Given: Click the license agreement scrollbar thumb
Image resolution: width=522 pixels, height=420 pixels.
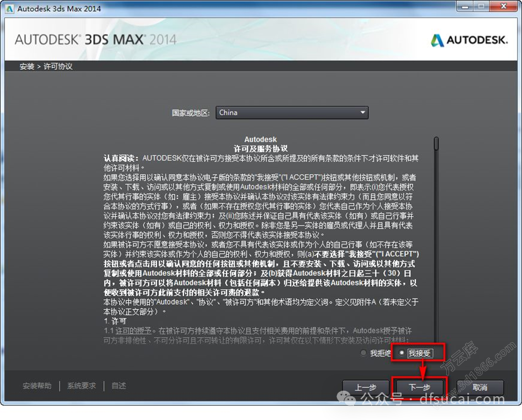Looking at the screenshot, I should (436, 143).
